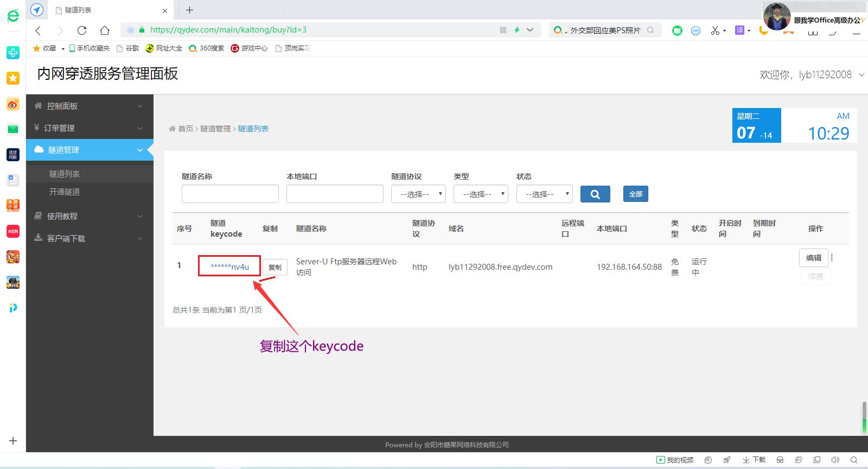This screenshot has width=868, height=469.
Task: Expand the 控制面板 sidebar menu
Action: click(x=90, y=106)
